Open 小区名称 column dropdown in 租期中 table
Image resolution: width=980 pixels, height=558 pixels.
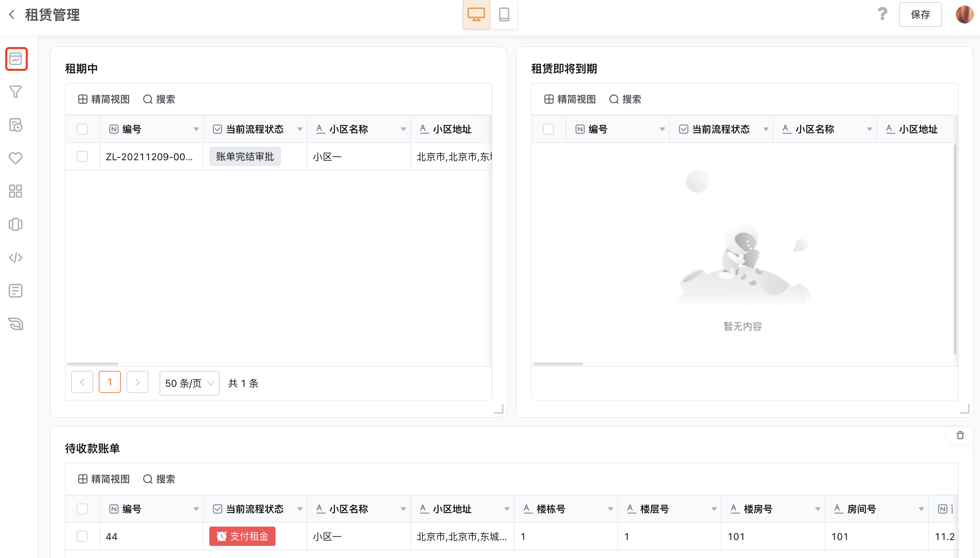[403, 129]
